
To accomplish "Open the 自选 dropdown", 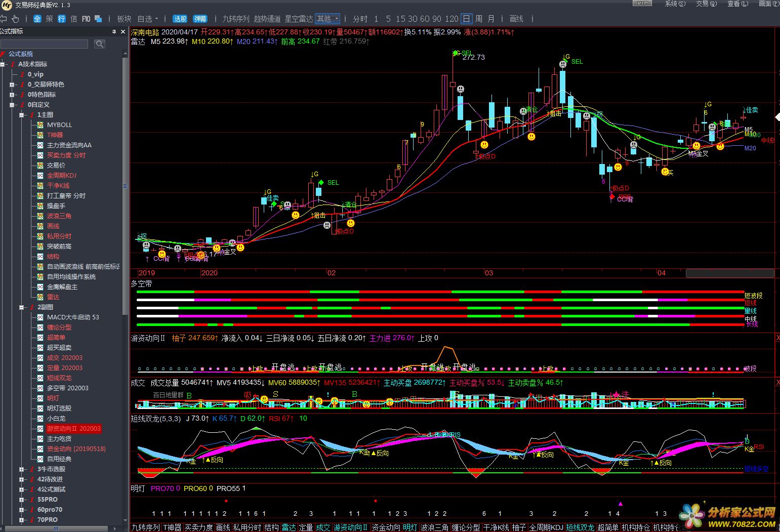I will [x=148, y=19].
